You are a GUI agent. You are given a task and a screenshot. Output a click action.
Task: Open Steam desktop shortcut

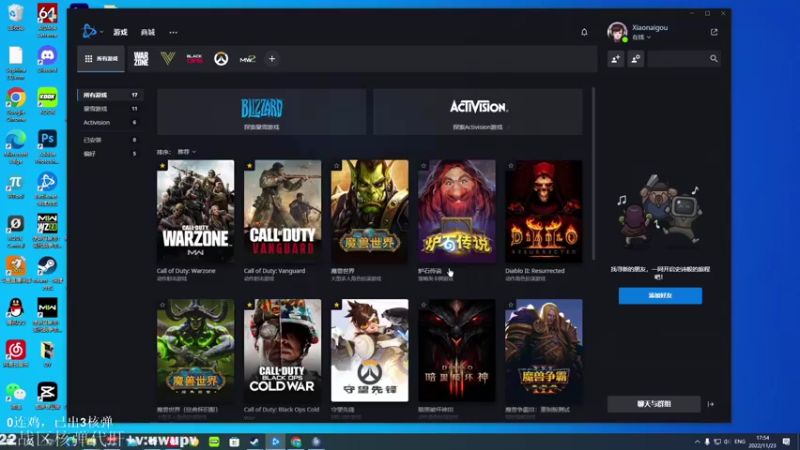click(47, 273)
